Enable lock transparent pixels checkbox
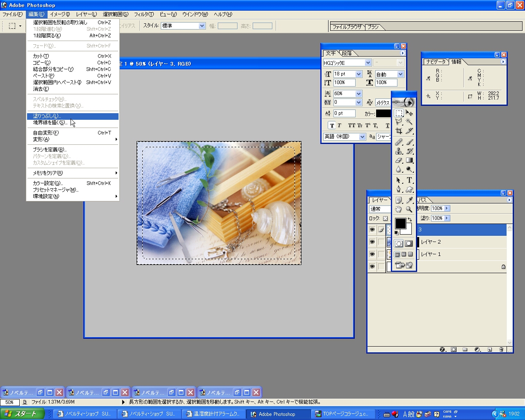Image resolution: width=525 pixels, height=420 pixels. click(385, 219)
